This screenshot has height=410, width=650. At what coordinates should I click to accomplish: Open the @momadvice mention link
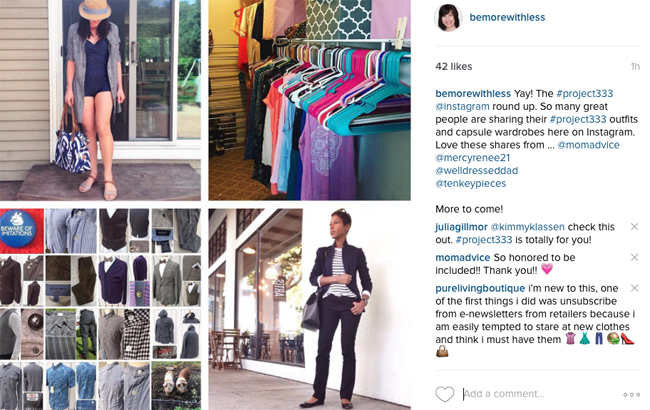[x=589, y=145]
